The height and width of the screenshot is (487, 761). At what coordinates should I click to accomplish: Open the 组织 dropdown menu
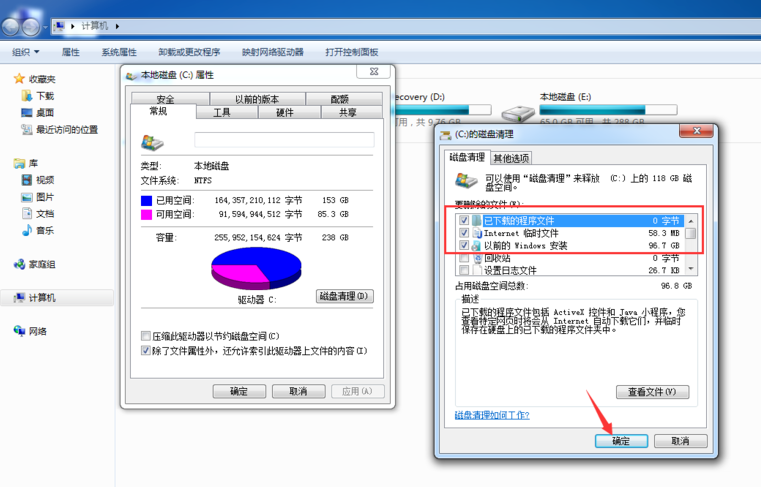click(x=25, y=52)
